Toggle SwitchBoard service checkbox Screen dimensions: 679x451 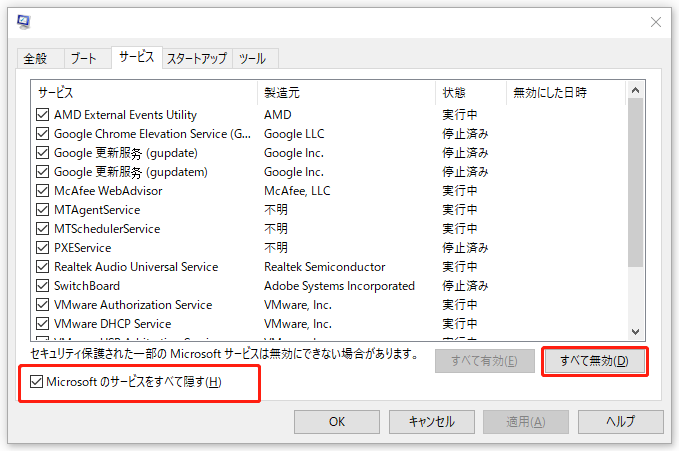tap(42, 286)
